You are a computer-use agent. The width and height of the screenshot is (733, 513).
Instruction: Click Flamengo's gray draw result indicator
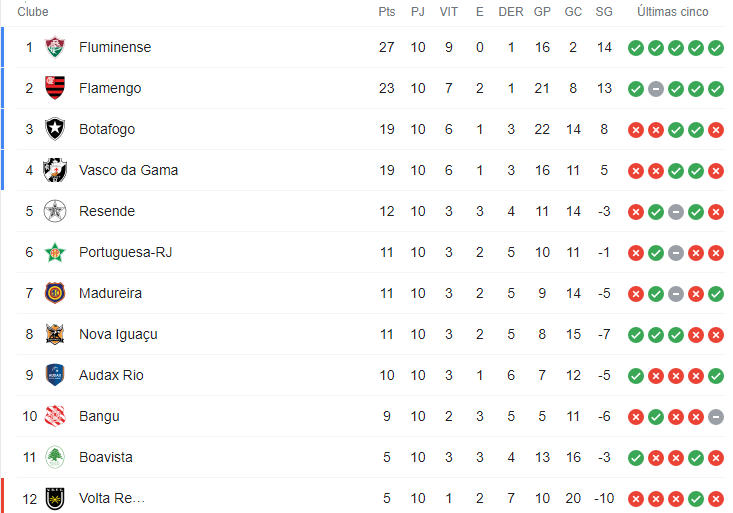tap(656, 89)
